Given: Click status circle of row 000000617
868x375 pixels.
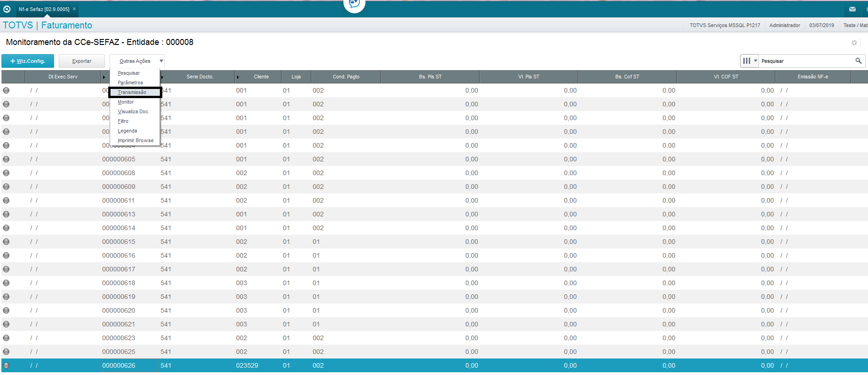Looking at the screenshot, I should 6,269.
